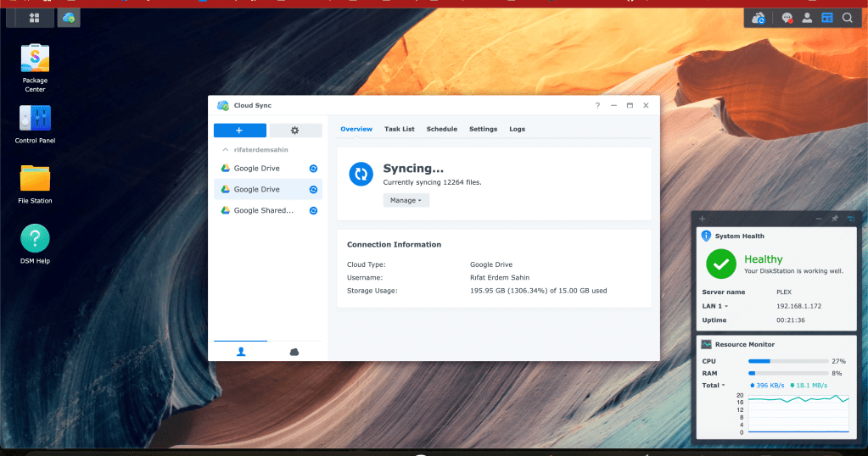Go to the Settings tab
868x456 pixels.
point(484,129)
